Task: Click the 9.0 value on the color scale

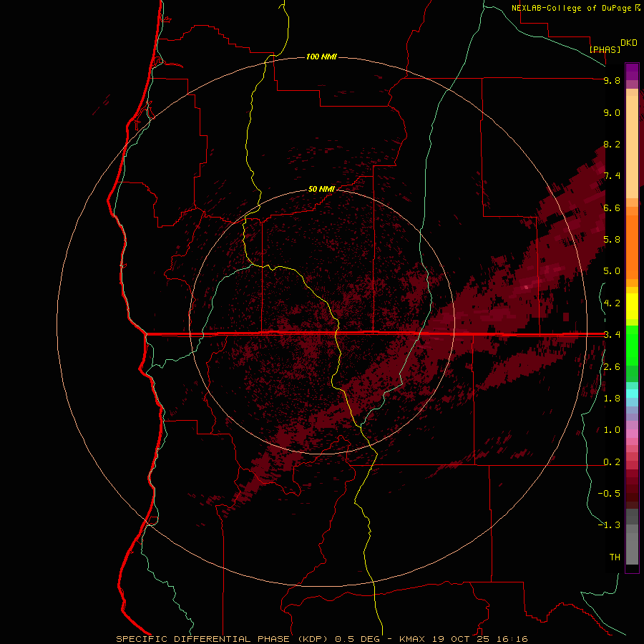Action: point(612,112)
